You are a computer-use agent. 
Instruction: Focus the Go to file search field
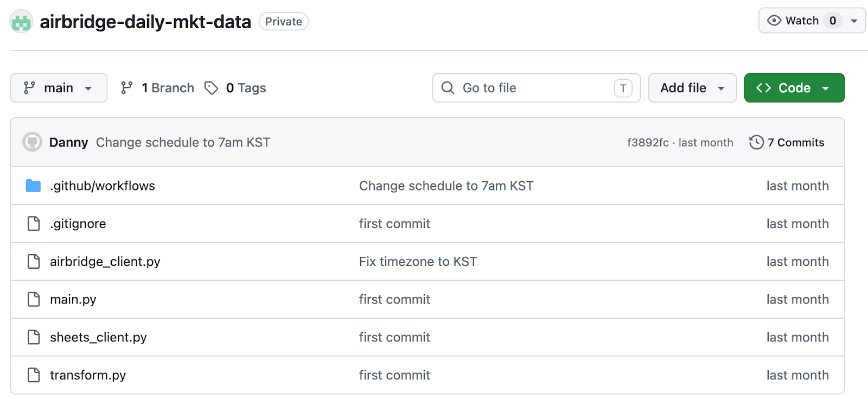click(536, 88)
